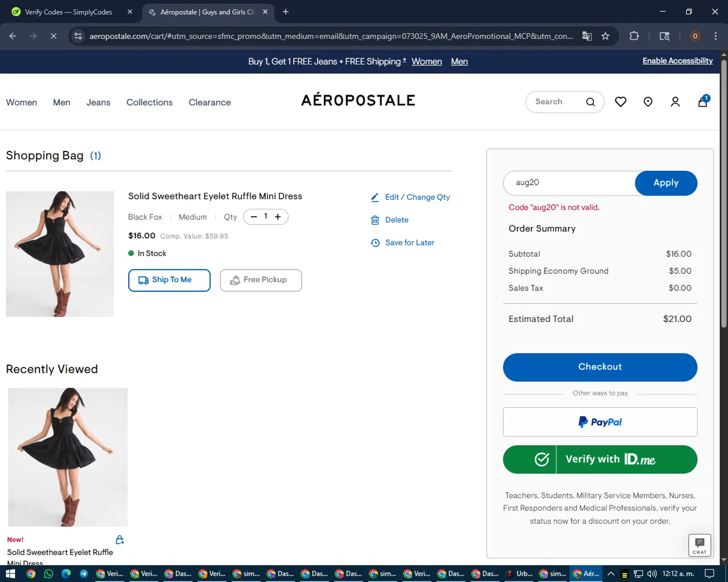728x582 pixels.
Task: Open the Chrome profile avatar
Action: [x=695, y=36]
